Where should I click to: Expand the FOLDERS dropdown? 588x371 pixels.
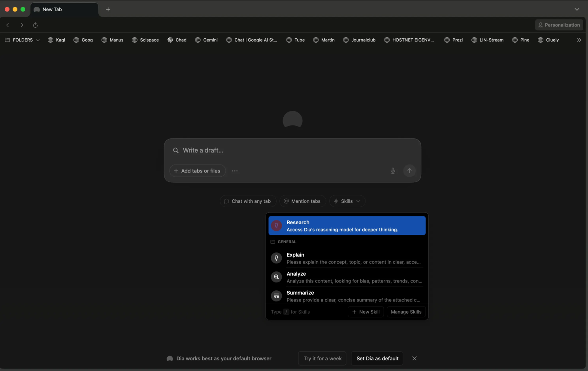point(23,40)
